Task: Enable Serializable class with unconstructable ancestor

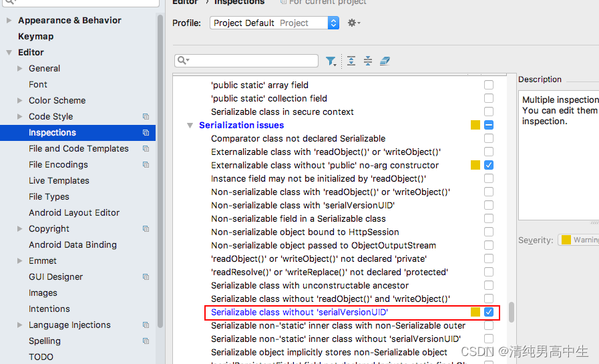Action: pyautogui.click(x=489, y=285)
